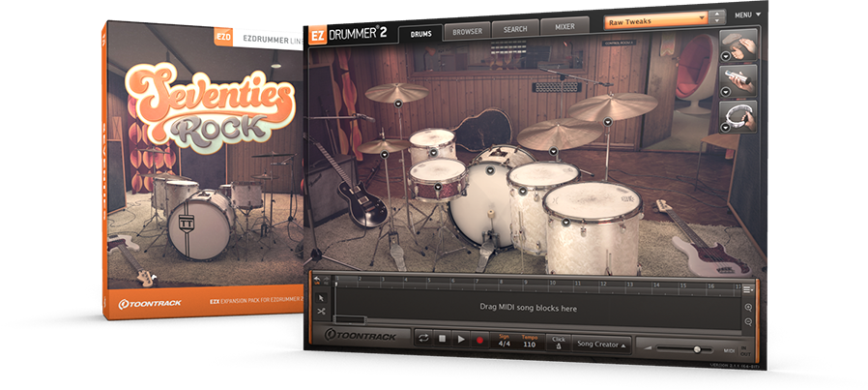Click the EZdrummer 2 logo

point(348,33)
